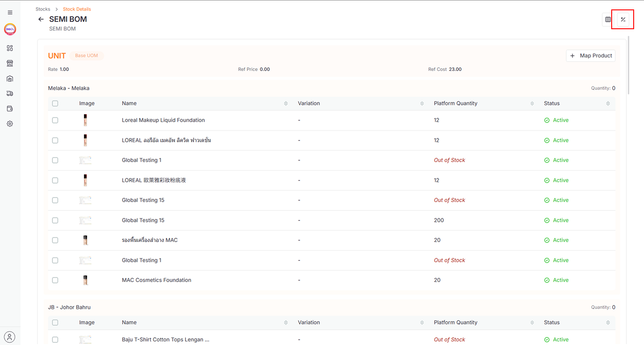Click the plus/minus stock adjustment icon

(x=623, y=19)
